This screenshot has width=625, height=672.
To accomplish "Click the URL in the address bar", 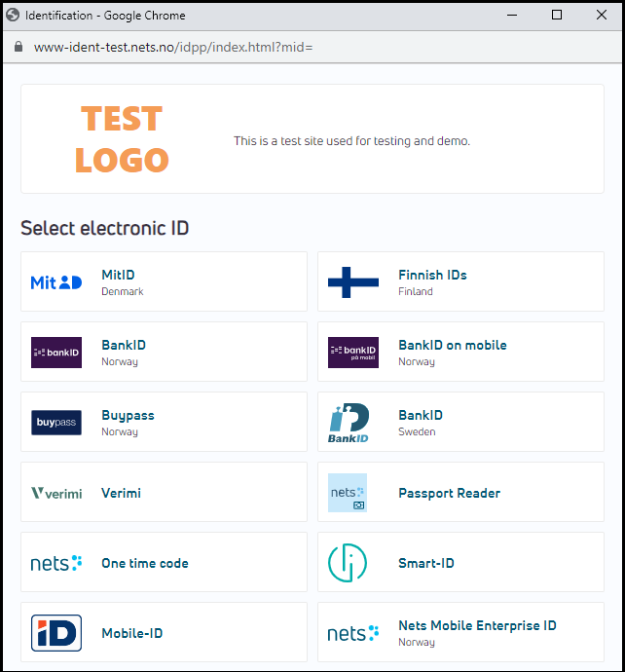I will [173, 47].
